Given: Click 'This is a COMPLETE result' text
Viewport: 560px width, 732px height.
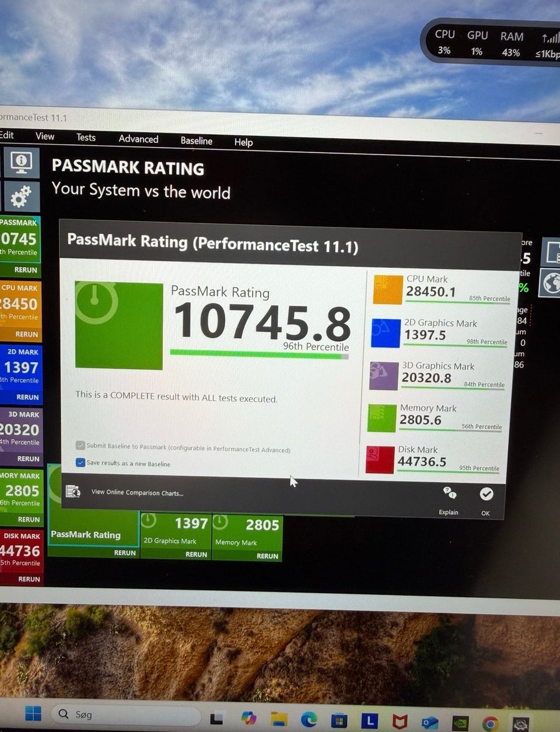Looking at the screenshot, I should [x=176, y=397].
